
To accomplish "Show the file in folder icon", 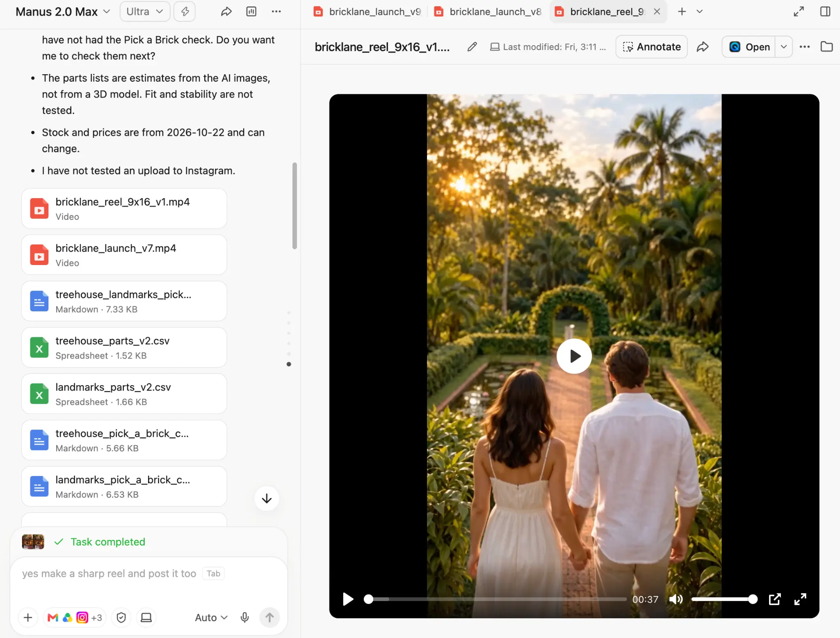I will coord(826,47).
